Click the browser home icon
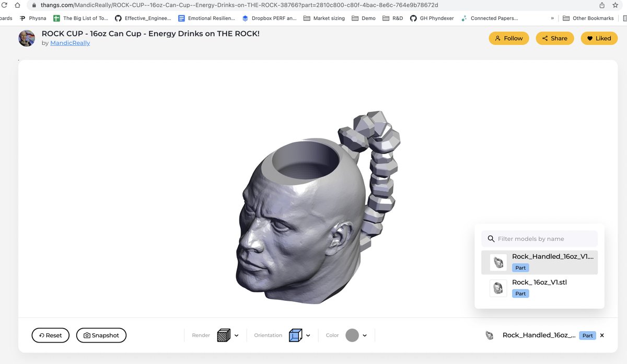The width and height of the screenshot is (627, 364). 17,5
